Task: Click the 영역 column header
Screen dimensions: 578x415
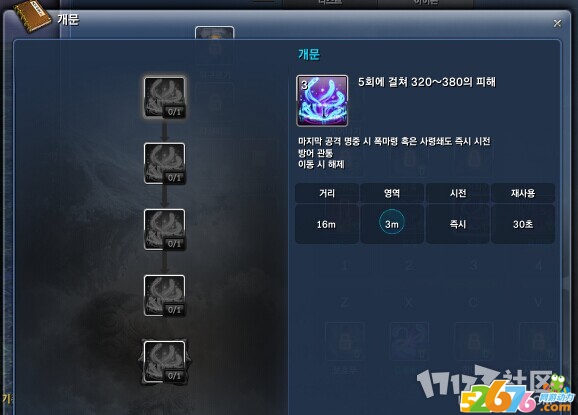Action: pyautogui.click(x=392, y=193)
